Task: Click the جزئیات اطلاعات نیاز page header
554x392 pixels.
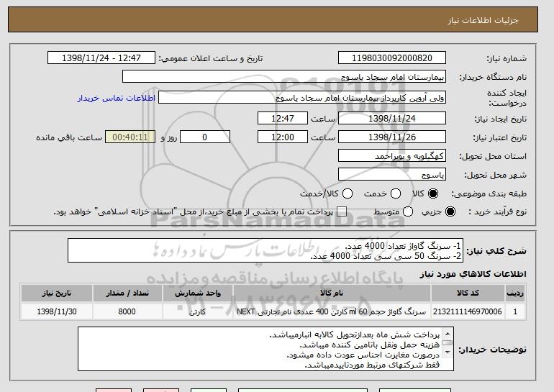Action: [483, 20]
